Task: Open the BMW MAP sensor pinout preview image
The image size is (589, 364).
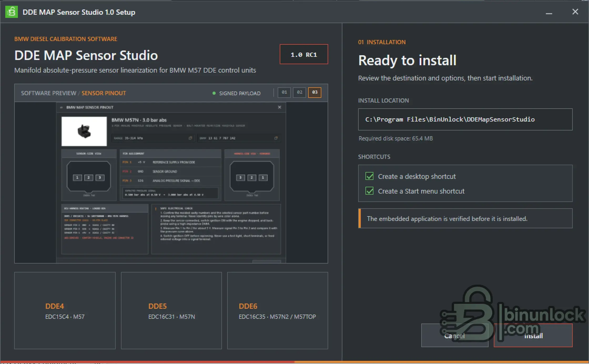Action: click(171, 182)
